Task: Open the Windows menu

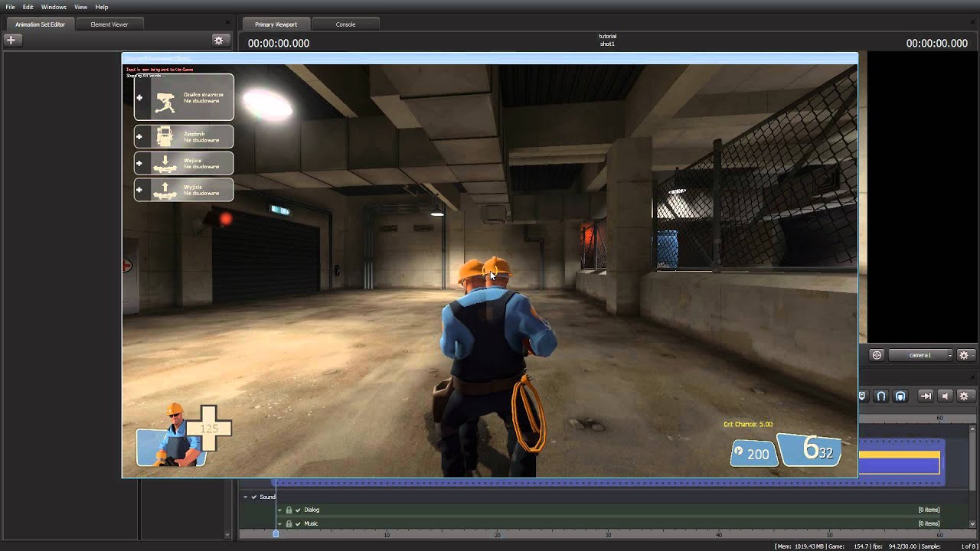Action: [54, 7]
